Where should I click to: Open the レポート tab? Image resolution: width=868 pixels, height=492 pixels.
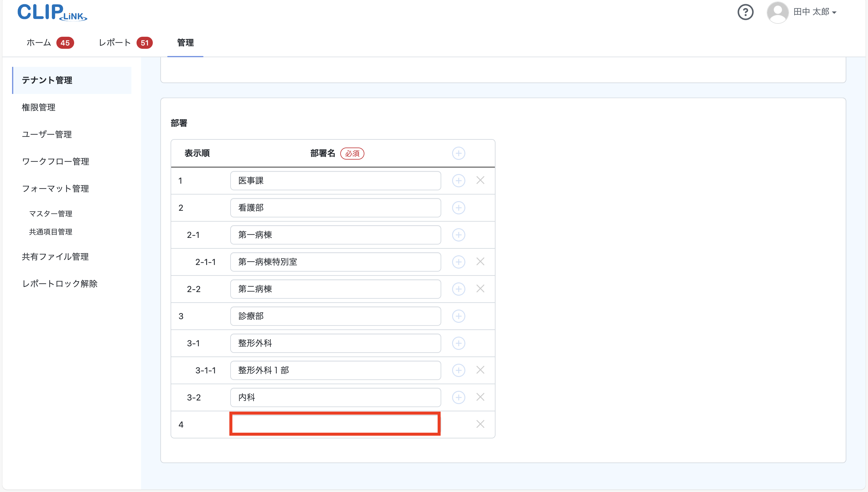(x=115, y=42)
